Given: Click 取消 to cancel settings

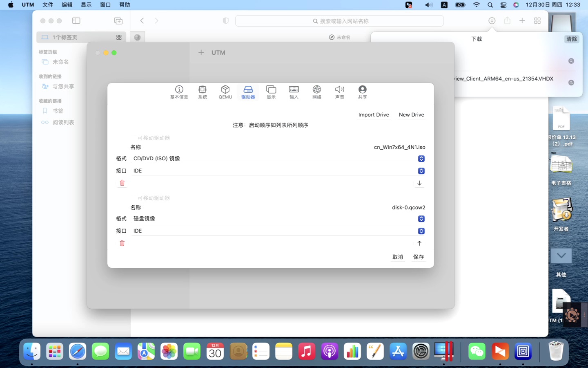Looking at the screenshot, I should 398,257.
